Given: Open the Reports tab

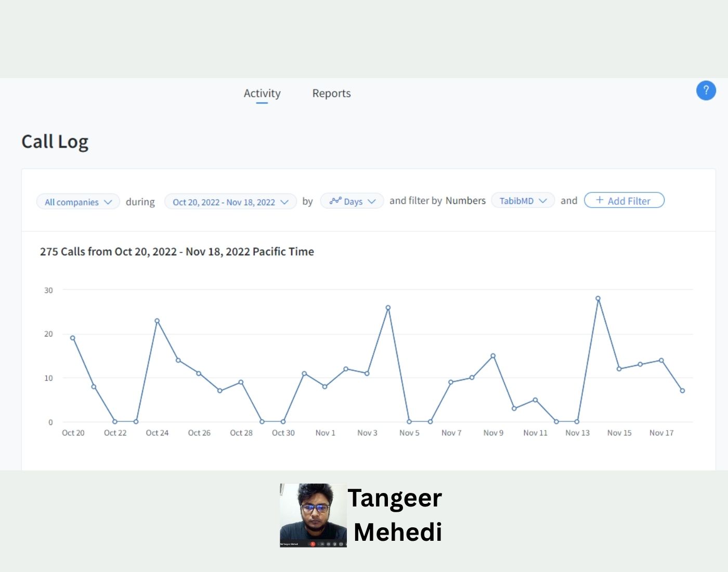Looking at the screenshot, I should (331, 94).
